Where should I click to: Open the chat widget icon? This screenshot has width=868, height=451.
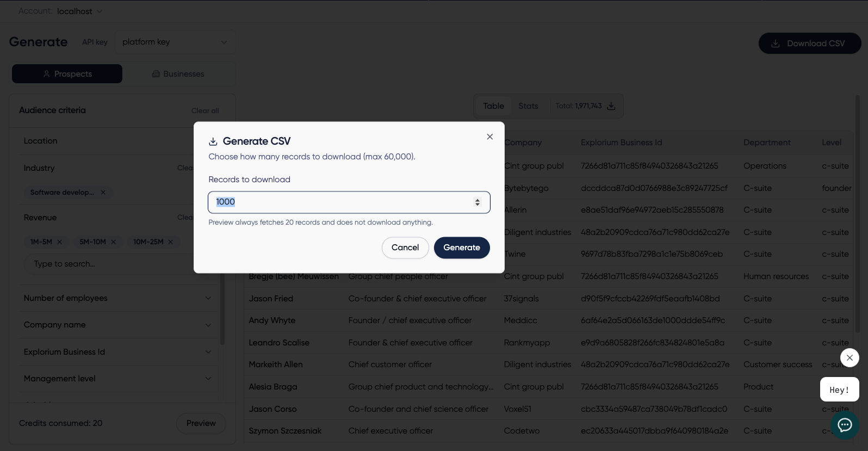pos(845,425)
